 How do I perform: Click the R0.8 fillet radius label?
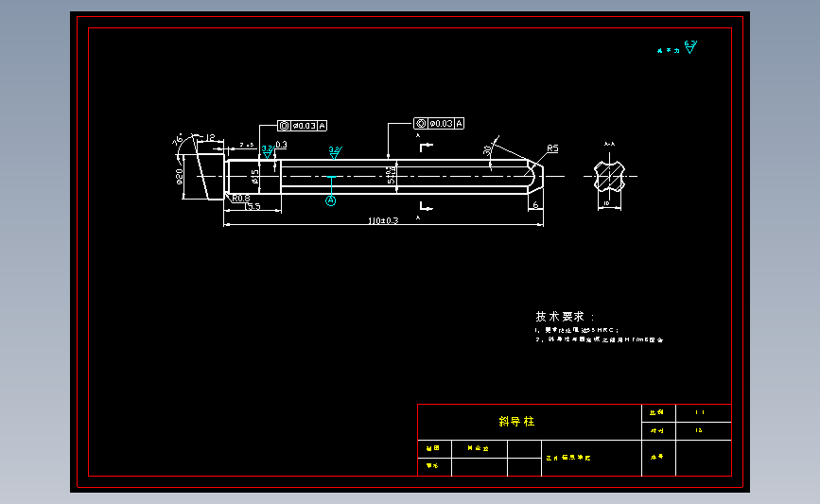point(241,199)
